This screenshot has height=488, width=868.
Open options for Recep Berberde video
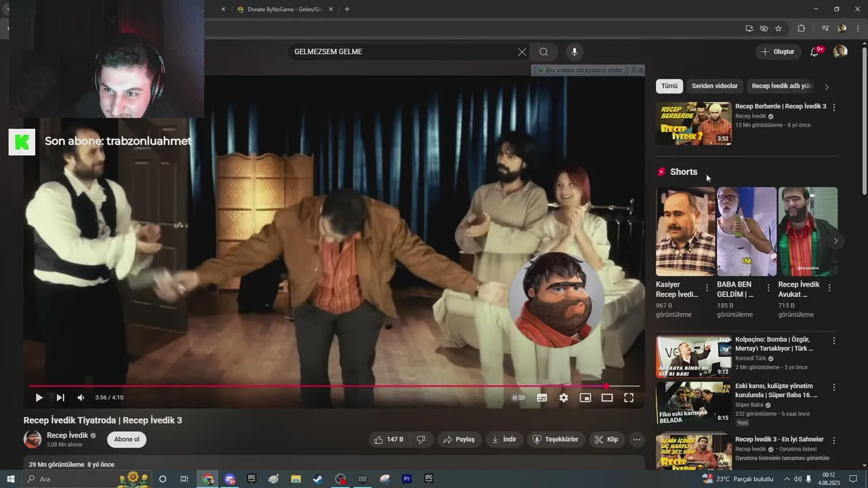(x=834, y=107)
